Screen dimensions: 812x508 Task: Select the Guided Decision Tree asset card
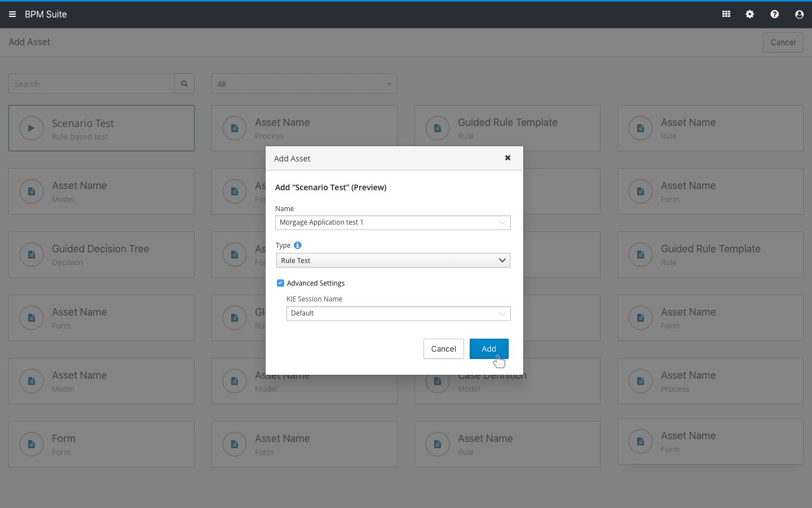coord(101,255)
